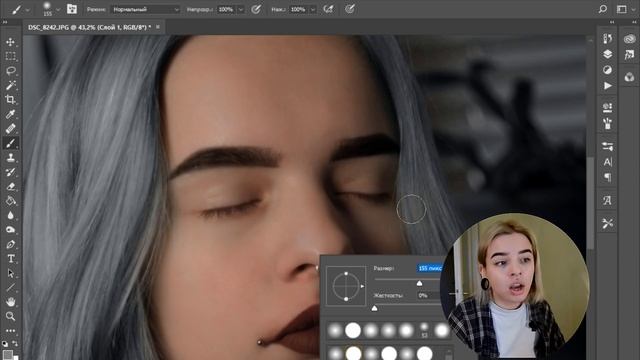
Task: Select the Magic Wand tool
Action: click(x=11, y=85)
